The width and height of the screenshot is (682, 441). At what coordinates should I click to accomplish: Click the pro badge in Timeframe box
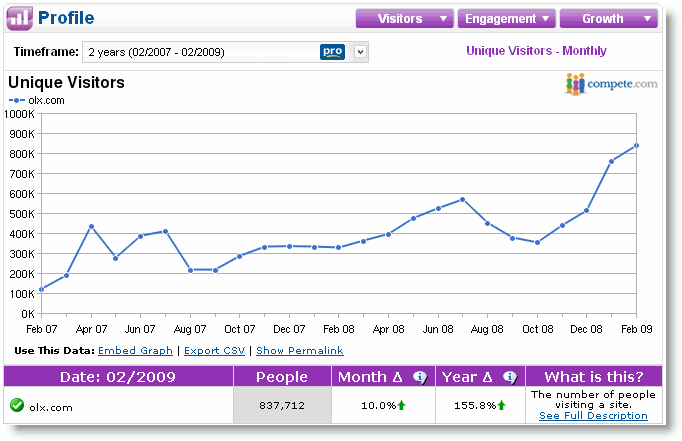(332, 52)
